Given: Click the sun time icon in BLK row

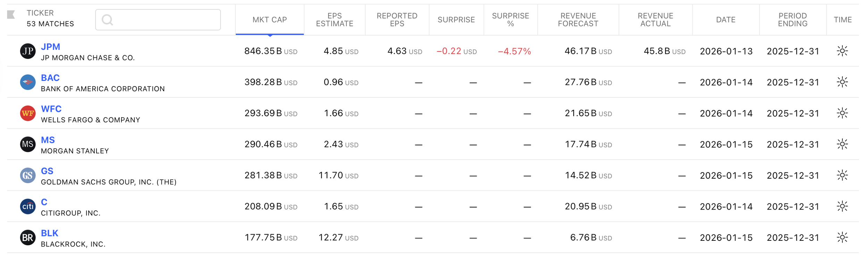Looking at the screenshot, I should pos(842,237).
